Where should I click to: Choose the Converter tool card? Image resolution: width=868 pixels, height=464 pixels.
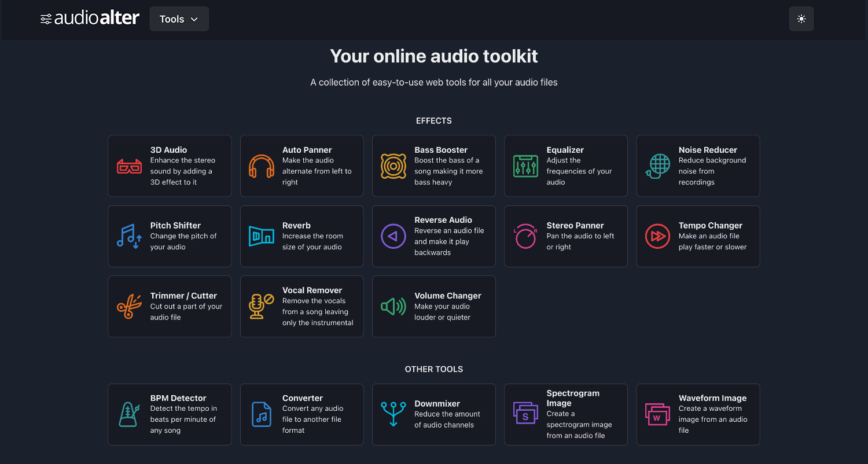[301, 414]
